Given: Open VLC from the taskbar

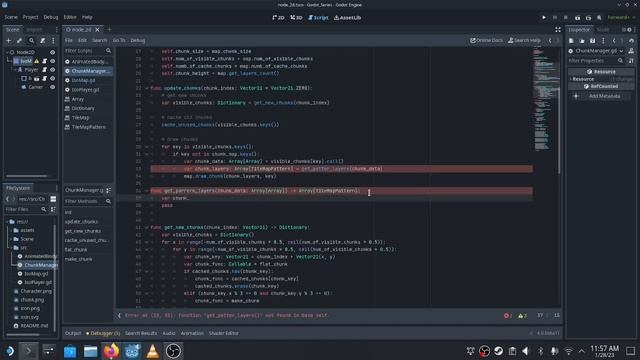Looking at the screenshot, I should coord(153,351).
